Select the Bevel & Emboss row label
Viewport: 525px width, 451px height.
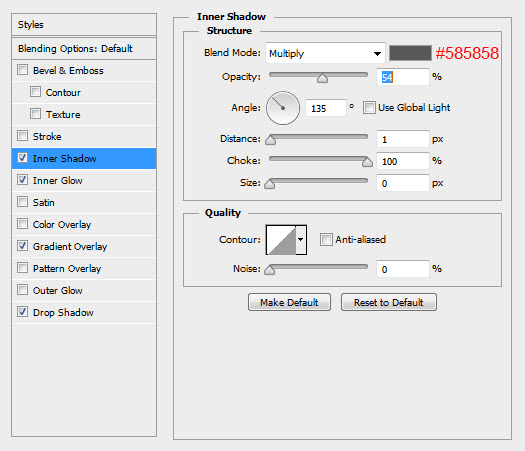[x=68, y=71]
